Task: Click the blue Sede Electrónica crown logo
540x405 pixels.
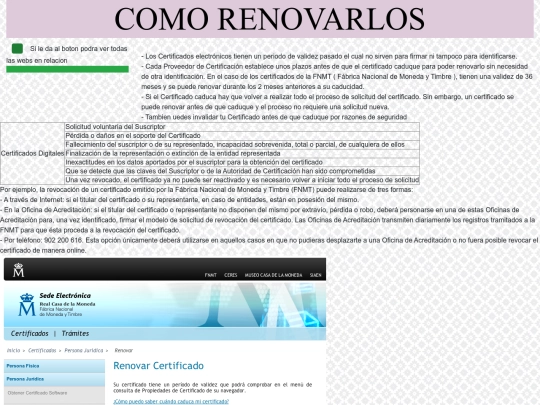Action: [x=27, y=305]
